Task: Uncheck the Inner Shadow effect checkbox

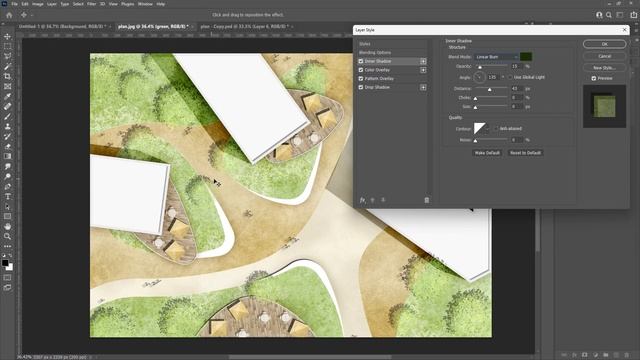Action: point(361,61)
